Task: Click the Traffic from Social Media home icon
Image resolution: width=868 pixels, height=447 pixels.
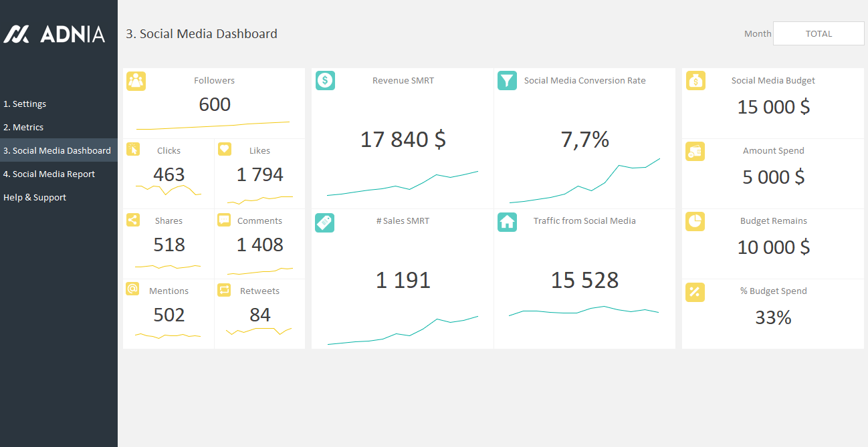Action: 507,222
